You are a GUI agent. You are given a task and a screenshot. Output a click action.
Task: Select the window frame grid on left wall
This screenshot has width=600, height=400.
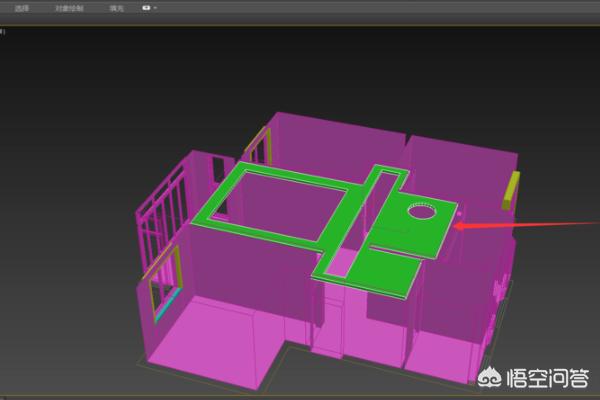click(161, 216)
